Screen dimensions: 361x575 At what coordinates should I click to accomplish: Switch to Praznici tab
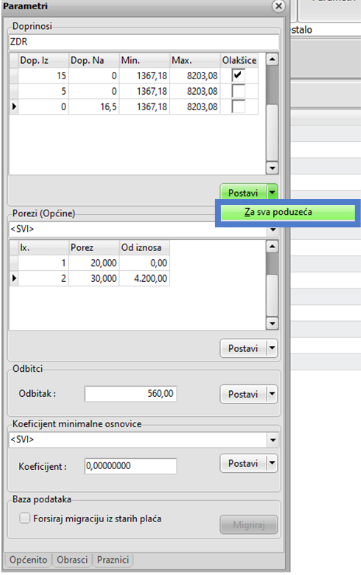(113, 560)
